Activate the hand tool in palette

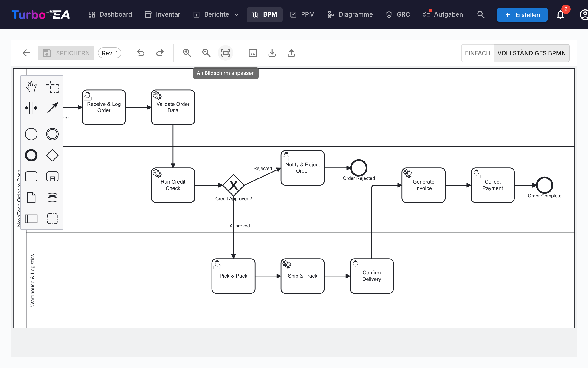click(31, 87)
